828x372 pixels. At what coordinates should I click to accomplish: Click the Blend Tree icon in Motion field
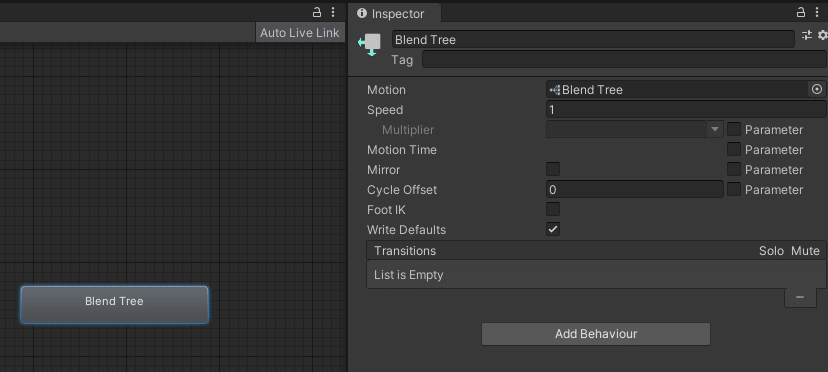[x=554, y=90]
